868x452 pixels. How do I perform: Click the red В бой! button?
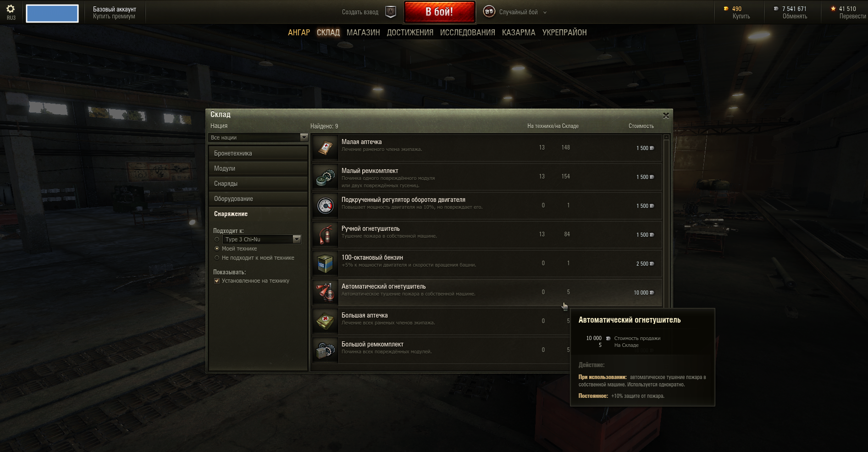point(439,12)
